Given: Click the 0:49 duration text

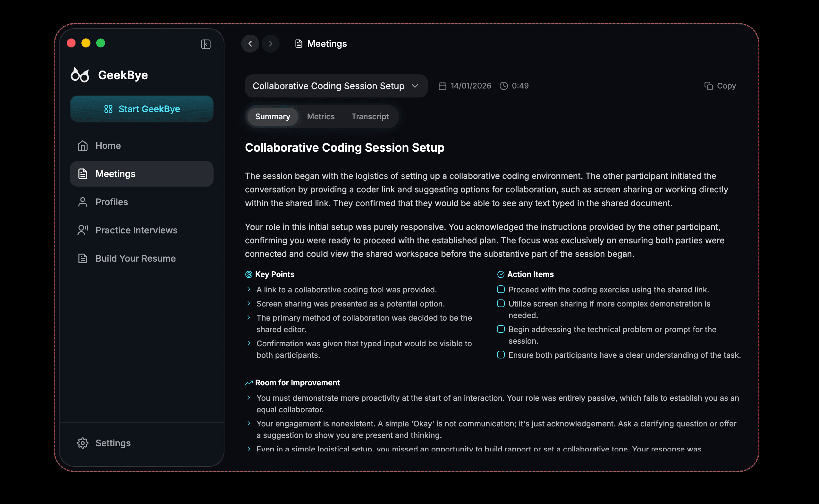Looking at the screenshot, I should 520,86.
